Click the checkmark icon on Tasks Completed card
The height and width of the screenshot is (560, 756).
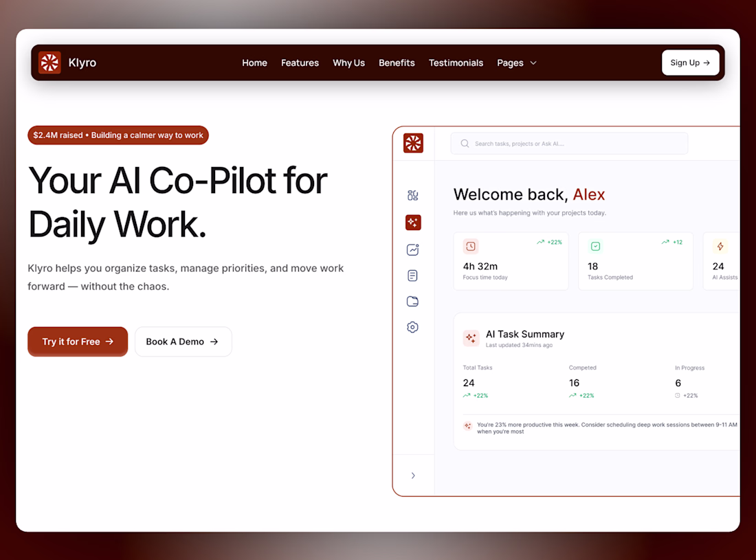coord(595,246)
